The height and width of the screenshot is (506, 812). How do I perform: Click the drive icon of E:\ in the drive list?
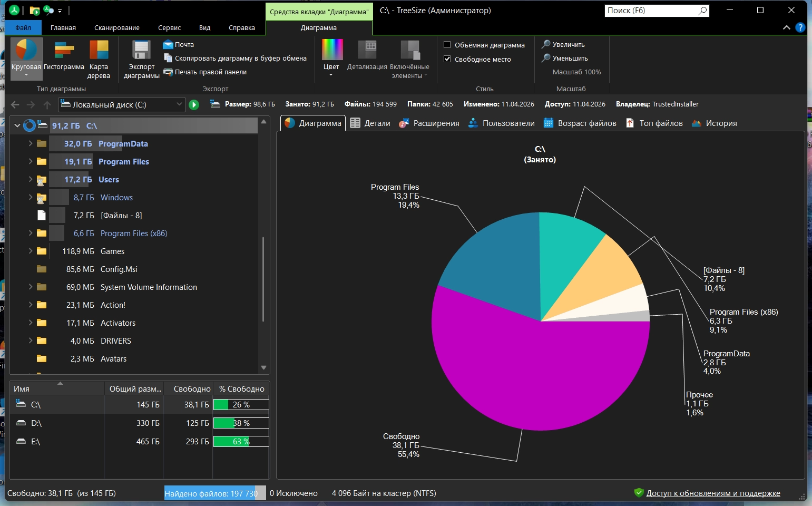click(21, 441)
